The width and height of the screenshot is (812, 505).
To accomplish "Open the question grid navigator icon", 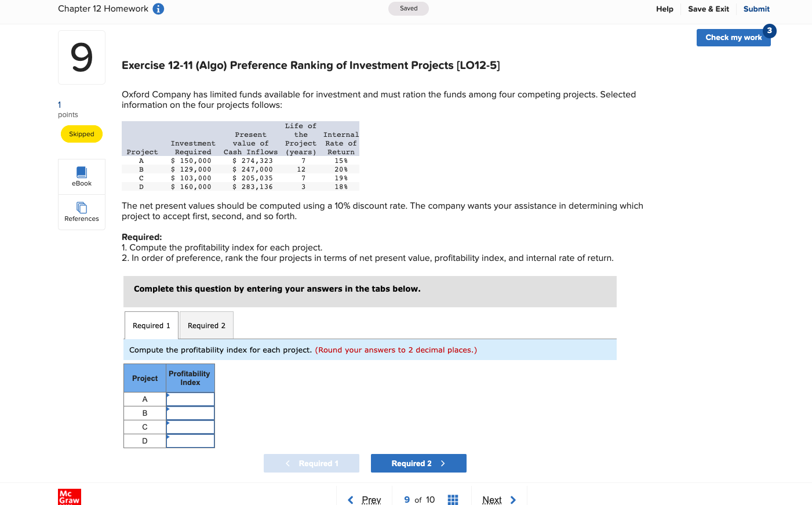I will [453, 500].
